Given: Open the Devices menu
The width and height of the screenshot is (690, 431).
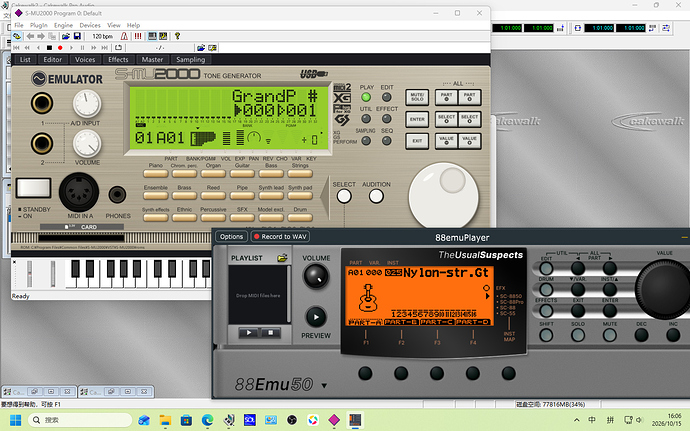Looking at the screenshot, I should point(90,25).
